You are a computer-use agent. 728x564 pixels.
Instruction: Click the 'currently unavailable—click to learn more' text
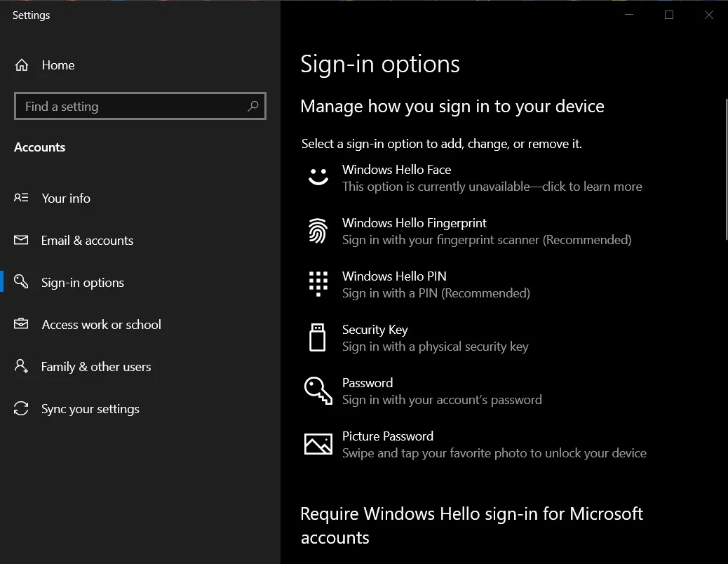(492, 187)
